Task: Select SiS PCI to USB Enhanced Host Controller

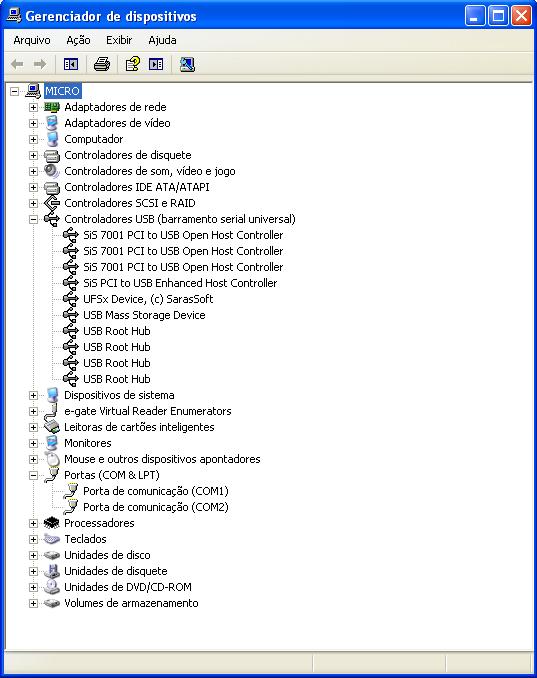Action: [x=180, y=283]
